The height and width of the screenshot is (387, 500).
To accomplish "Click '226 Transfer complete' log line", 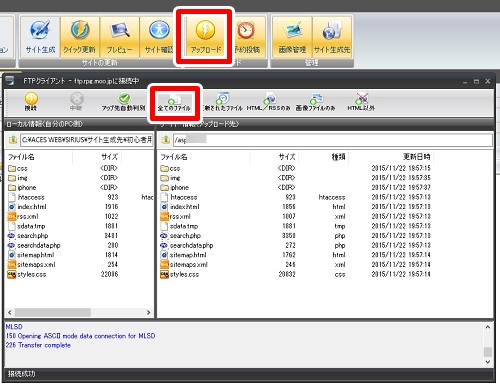I will click(x=38, y=345).
